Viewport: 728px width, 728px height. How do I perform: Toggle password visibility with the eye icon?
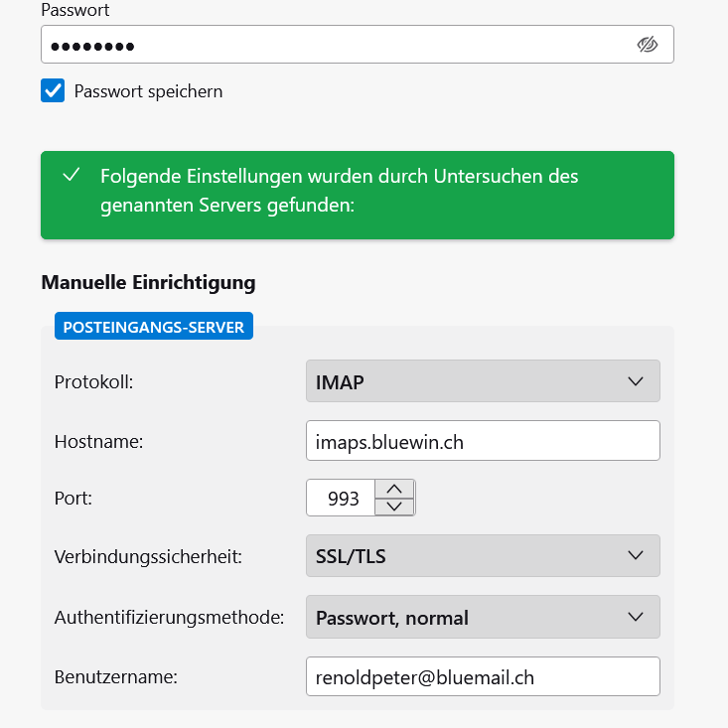pos(648,45)
